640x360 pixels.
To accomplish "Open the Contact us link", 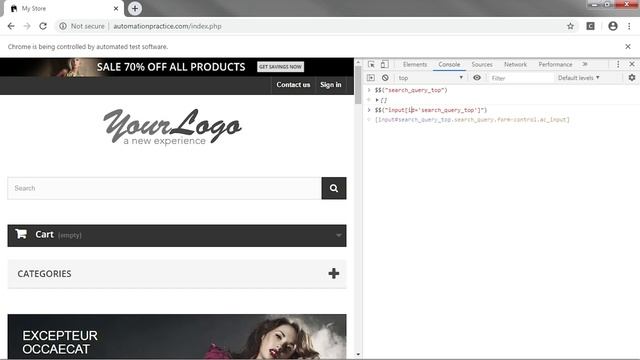I will [x=293, y=85].
